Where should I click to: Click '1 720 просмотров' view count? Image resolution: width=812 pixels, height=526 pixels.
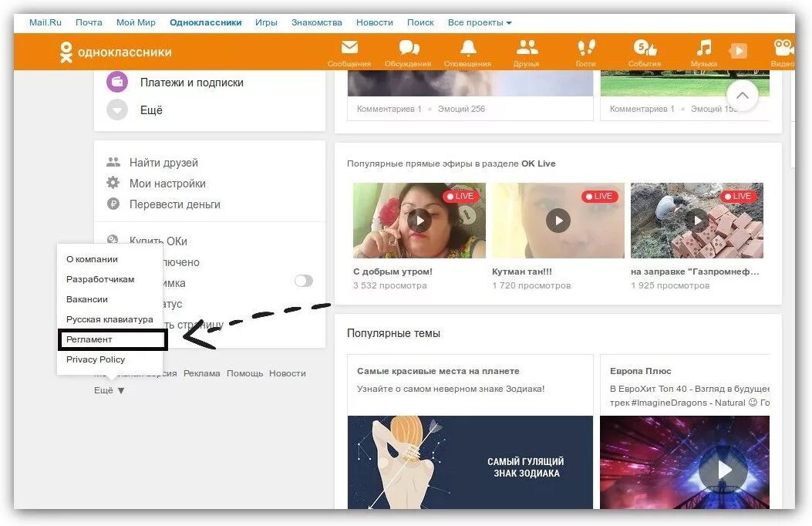click(x=531, y=285)
